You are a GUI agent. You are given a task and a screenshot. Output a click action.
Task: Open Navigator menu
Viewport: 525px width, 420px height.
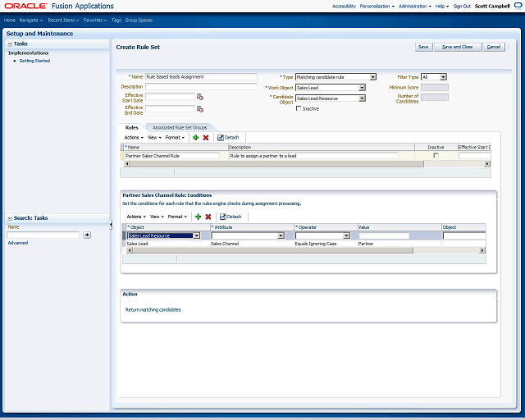tap(31, 20)
